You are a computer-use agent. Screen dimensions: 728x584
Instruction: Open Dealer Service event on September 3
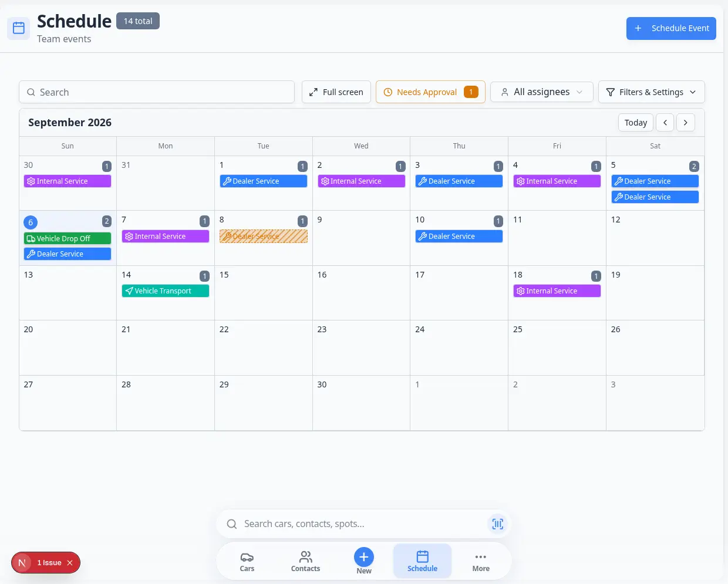tap(459, 181)
